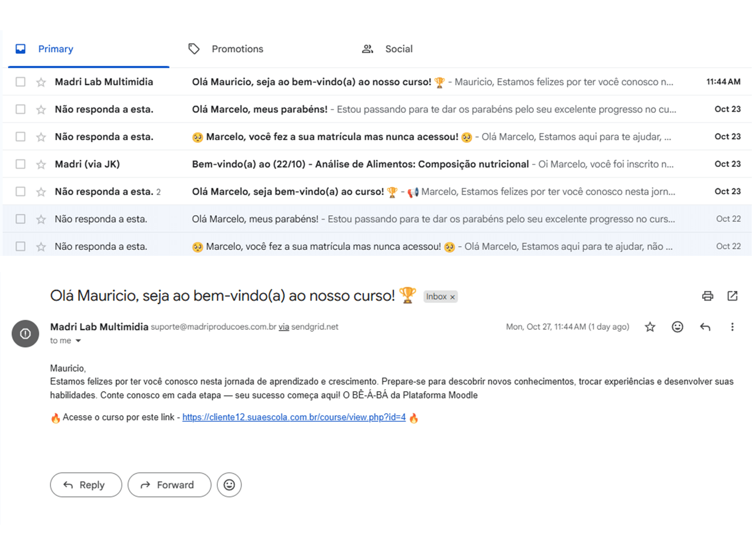Image resolution: width=756 pixels, height=555 pixels.
Task: Add emoji reaction in message header
Action: [677, 327]
